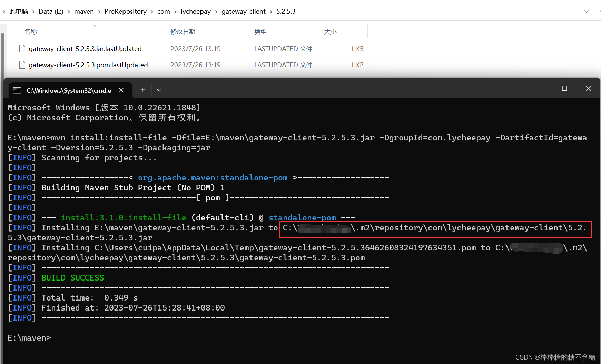Open the terminal tab options dropdown chevron
The width and height of the screenshot is (601, 364).
tap(158, 90)
